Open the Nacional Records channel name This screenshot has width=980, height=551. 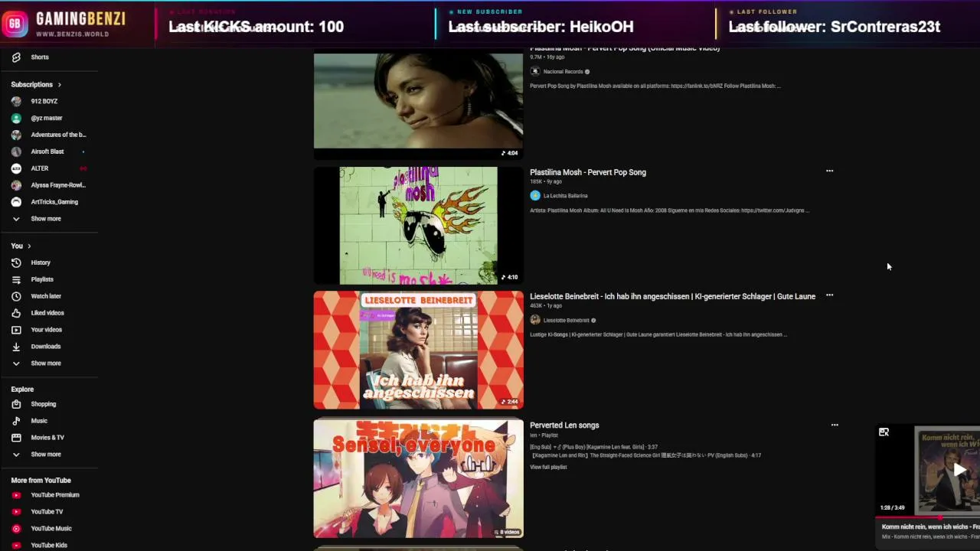(x=563, y=71)
